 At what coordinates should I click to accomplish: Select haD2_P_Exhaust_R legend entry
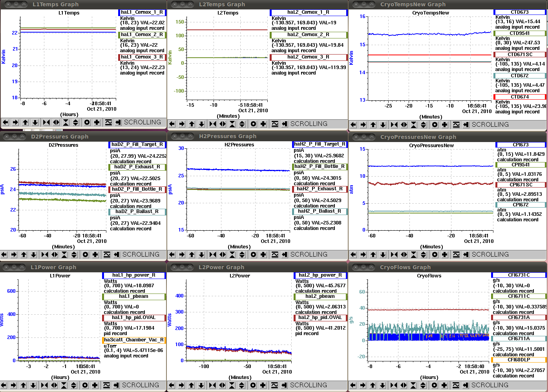[x=137, y=167]
